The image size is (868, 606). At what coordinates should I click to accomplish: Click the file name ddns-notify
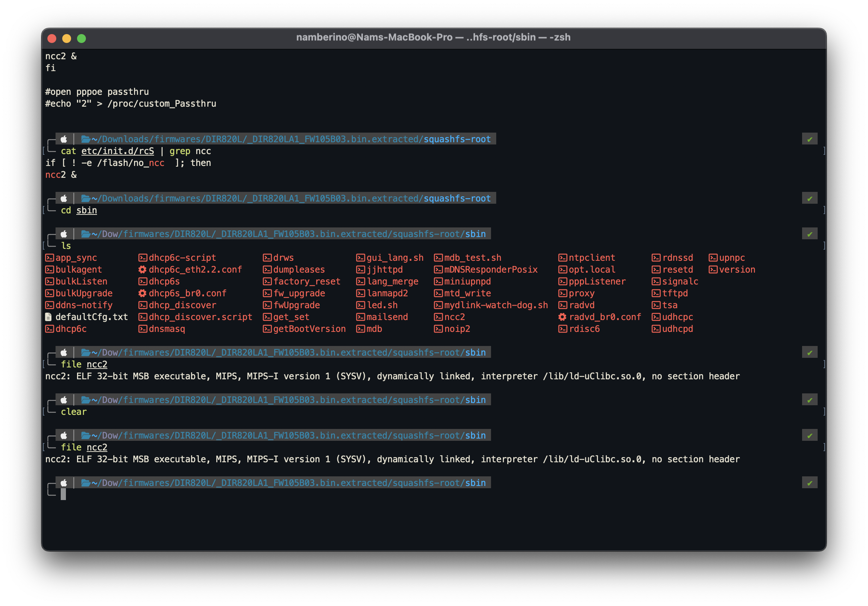click(x=84, y=305)
